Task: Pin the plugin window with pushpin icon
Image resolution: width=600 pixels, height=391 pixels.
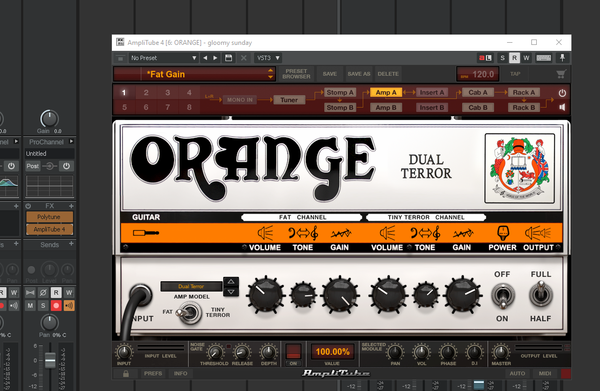Action: pyautogui.click(x=562, y=58)
